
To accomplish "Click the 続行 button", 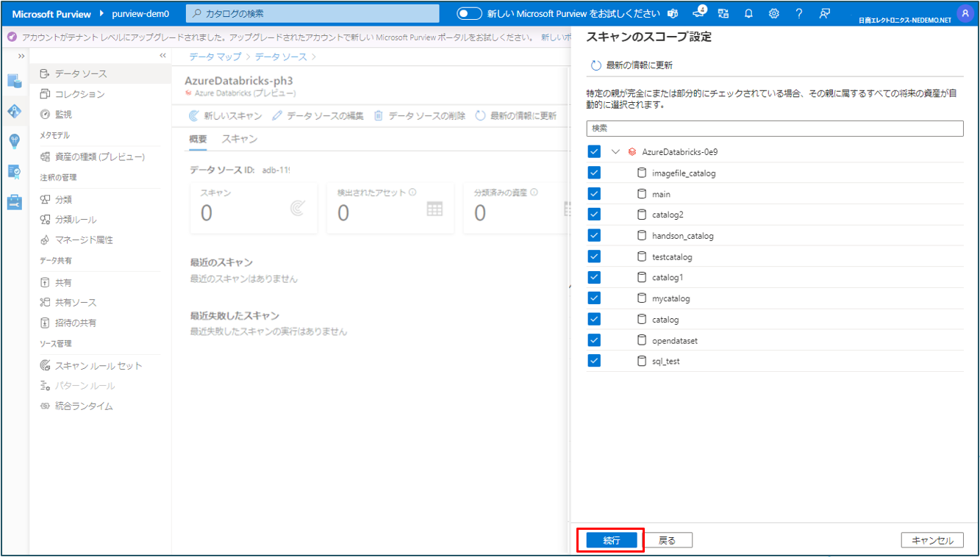I will pos(611,540).
